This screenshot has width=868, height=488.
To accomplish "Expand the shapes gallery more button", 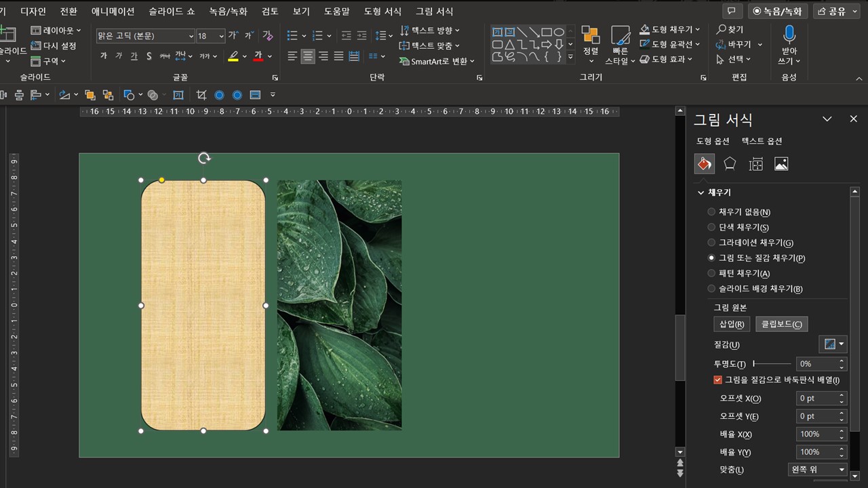I will [x=570, y=58].
